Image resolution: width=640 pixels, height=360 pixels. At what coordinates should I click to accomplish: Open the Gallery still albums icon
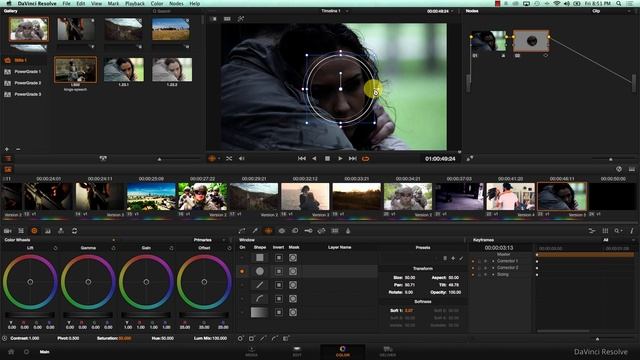pos(8,158)
